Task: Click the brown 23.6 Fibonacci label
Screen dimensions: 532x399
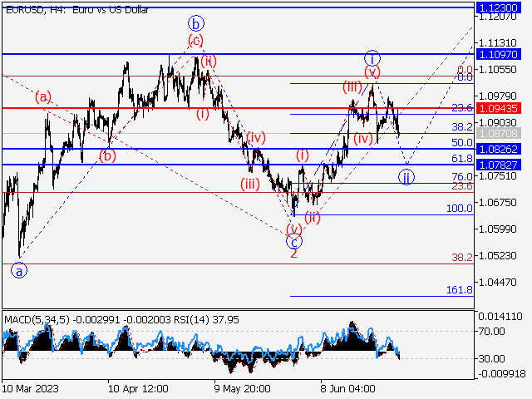Action: click(462, 186)
